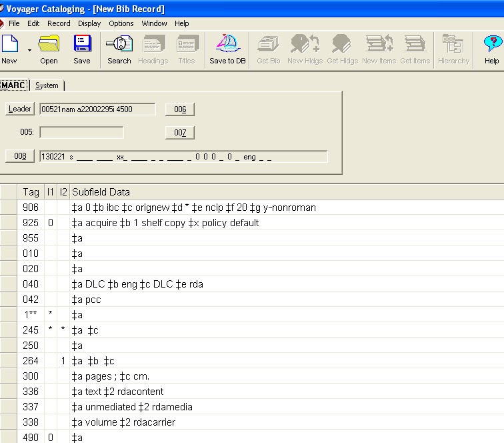Select the 1** tag cell
The image size is (504, 443).
(31, 315)
